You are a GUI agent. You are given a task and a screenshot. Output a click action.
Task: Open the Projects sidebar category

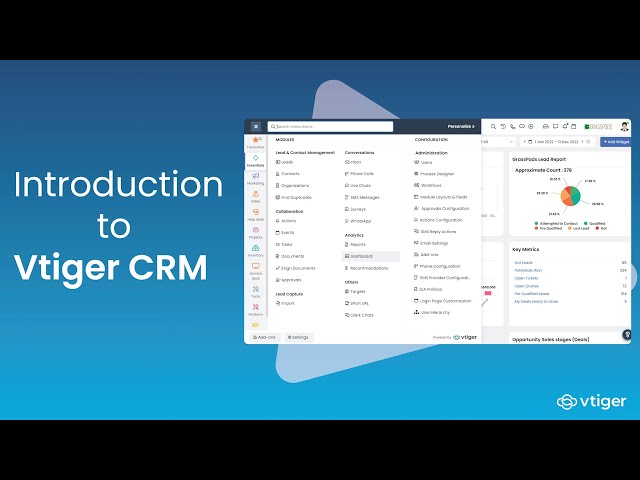tap(256, 233)
